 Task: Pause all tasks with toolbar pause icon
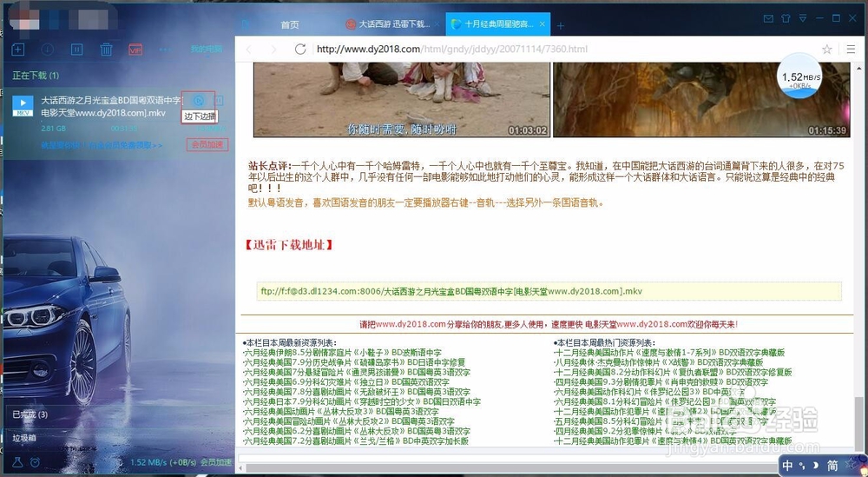click(x=77, y=50)
